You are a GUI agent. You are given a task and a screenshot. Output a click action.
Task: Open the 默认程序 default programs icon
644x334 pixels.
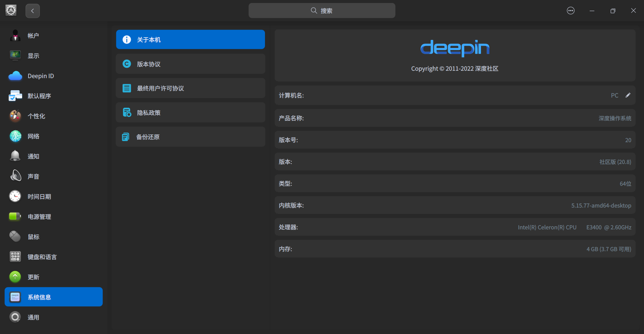click(x=15, y=96)
